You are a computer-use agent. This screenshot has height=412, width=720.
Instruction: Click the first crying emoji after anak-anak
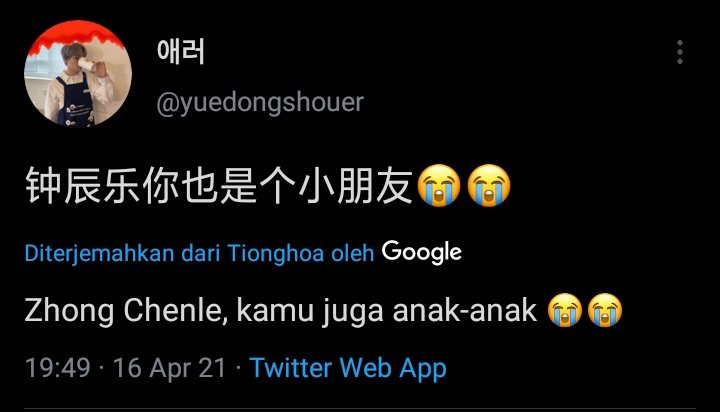tap(565, 310)
